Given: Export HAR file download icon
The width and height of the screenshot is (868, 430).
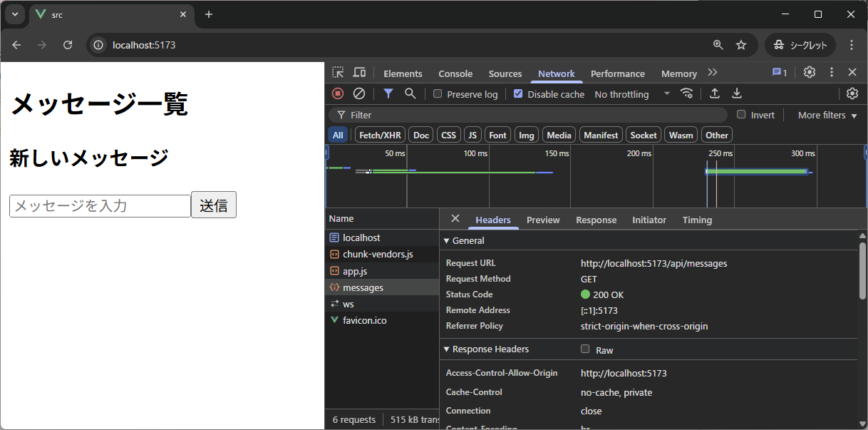Looking at the screenshot, I should click(x=737, y=93).
